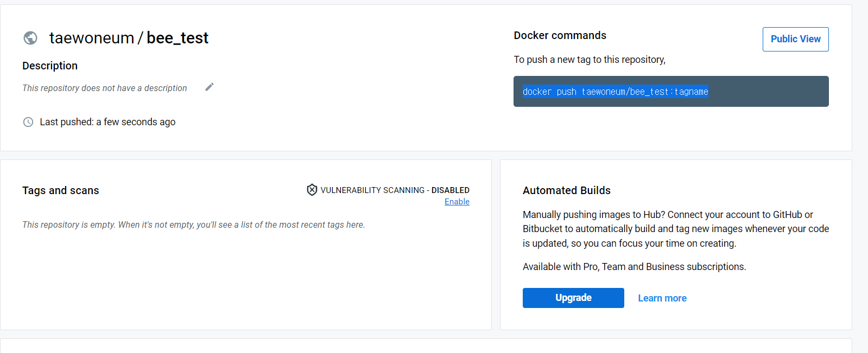Click the Docker commands heading
Screen dimensions: 868x353
click(x=560, y=35)
